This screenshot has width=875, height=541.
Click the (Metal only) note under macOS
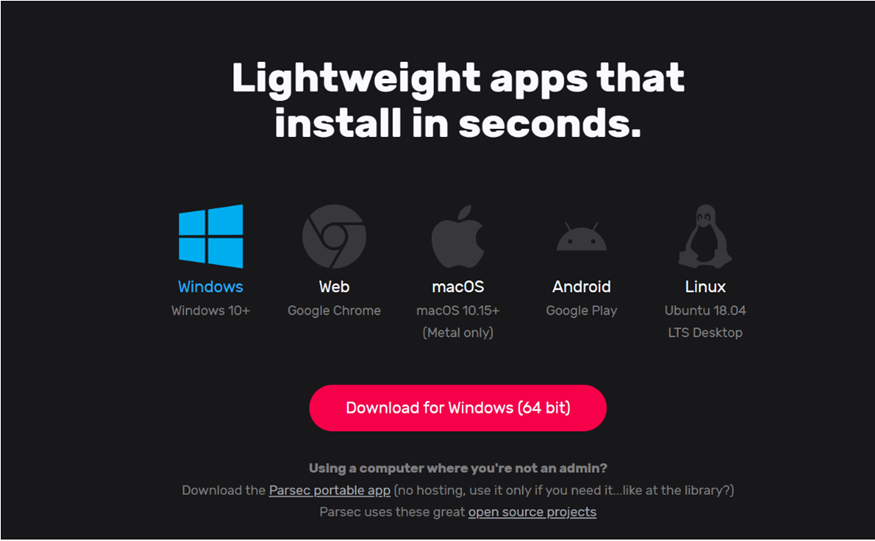458,332
